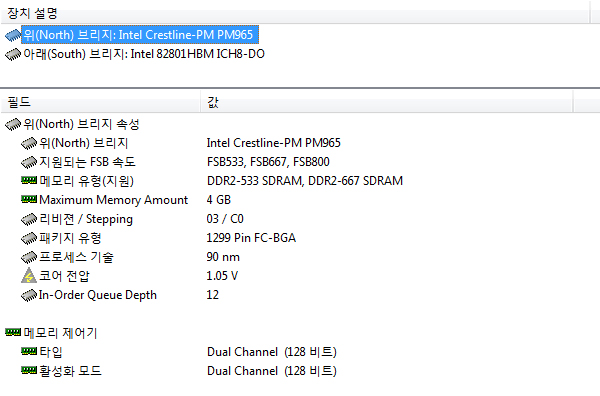Image resolution: width=600 pixels, height=396 pixels.
Task: Click the 지원되는 FSB 속도 field label
Action: point(87,162)
